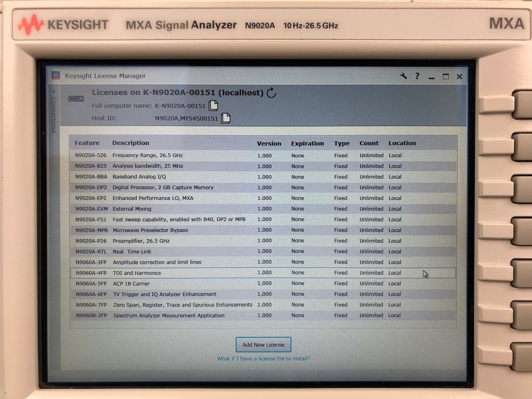Click 'Zero Span, Register, Trace and Spurious Enhancements'
This screenshot has width=532, height=399.
coord(183,305)
